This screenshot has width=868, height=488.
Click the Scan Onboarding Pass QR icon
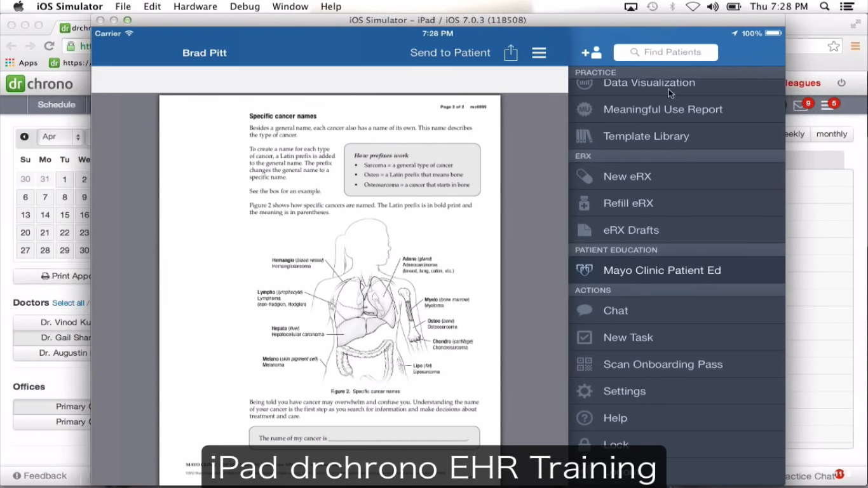584,364
